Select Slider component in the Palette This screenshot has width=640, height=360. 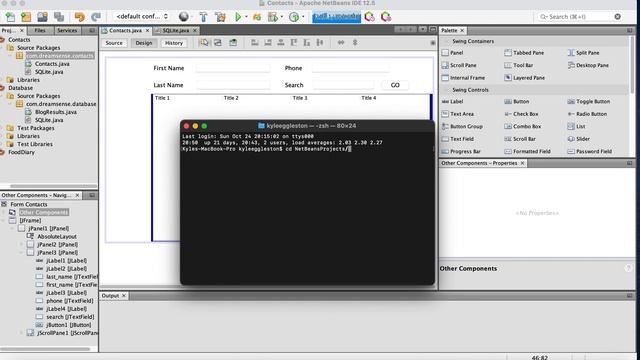(x=579, y=139)
